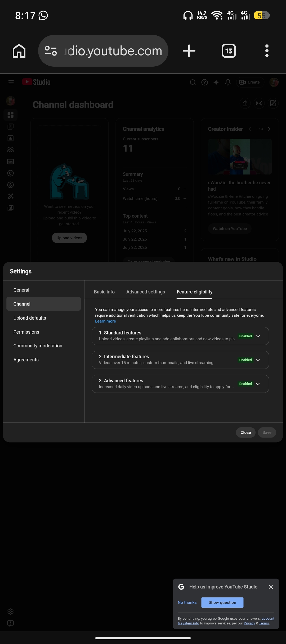286x644 pixels.
Task: Click Enabled badge for Advanced features
Action: (245, 384)
